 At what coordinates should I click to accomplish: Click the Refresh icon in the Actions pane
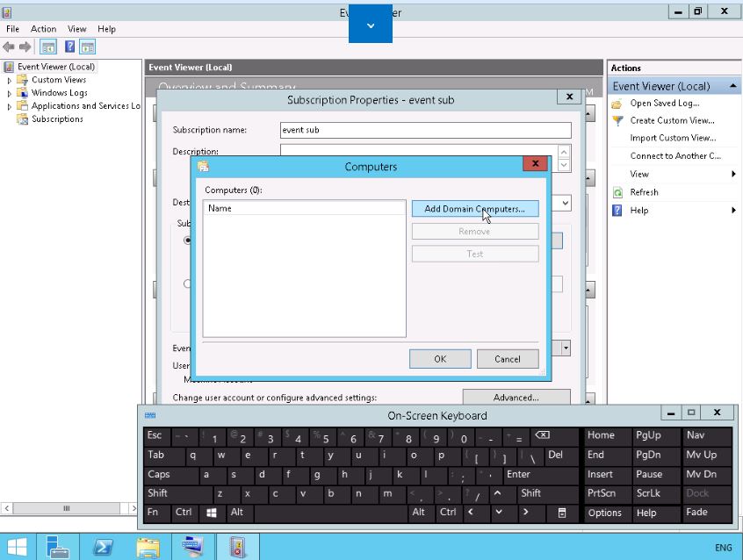(x=618, y=192)
